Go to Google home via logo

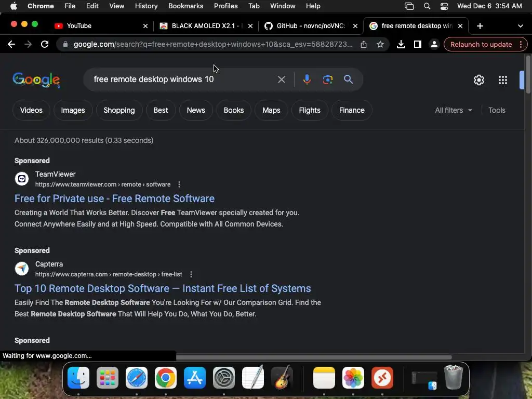pos(36,80)
